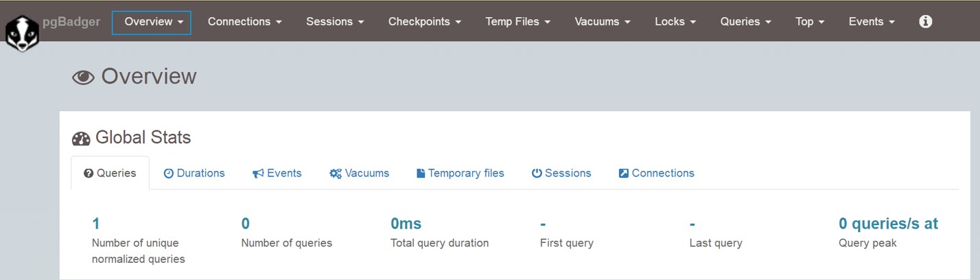Expand the Connections navbar dropdown

(245, 22)
